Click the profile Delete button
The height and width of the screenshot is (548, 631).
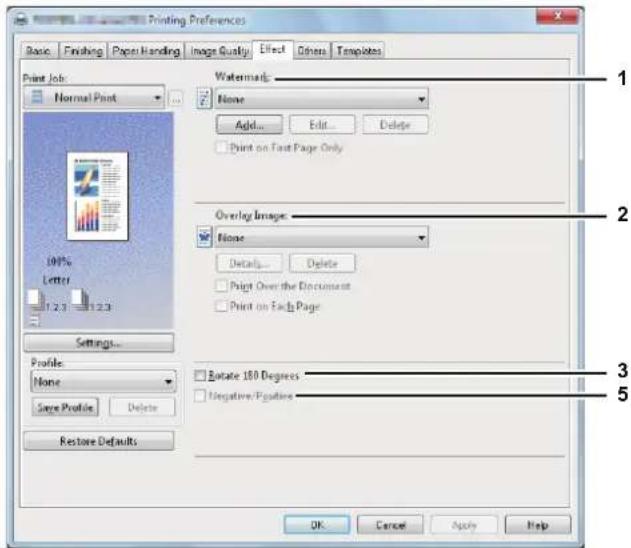[x=142, y=407]
